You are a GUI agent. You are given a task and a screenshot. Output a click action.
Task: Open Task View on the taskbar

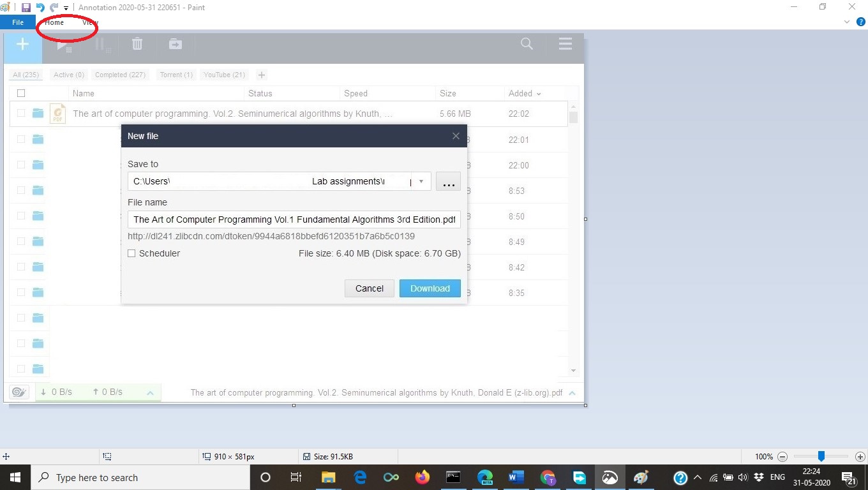[296, 477]
